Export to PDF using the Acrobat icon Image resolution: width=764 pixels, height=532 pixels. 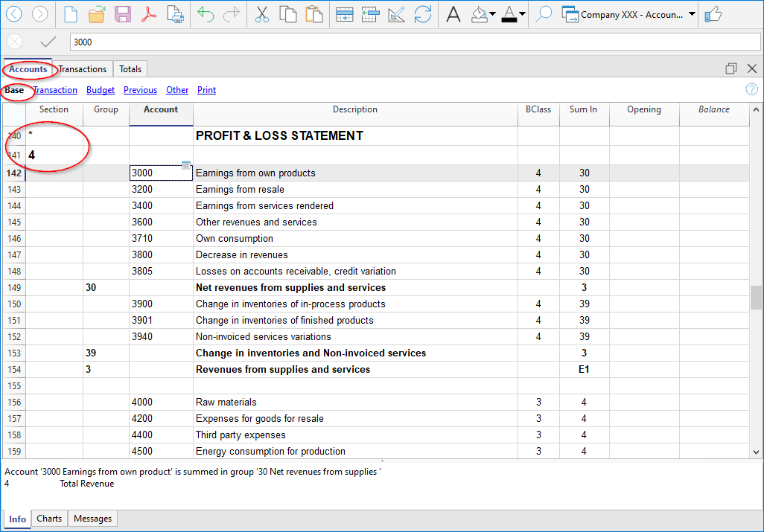tap(149, 14)
